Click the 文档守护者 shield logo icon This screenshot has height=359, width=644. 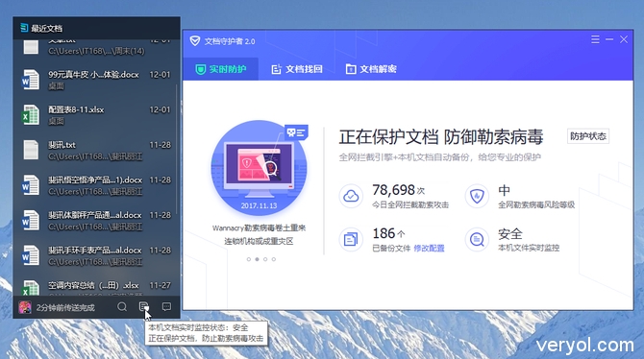pyautogui.click(x=195, y=41)
